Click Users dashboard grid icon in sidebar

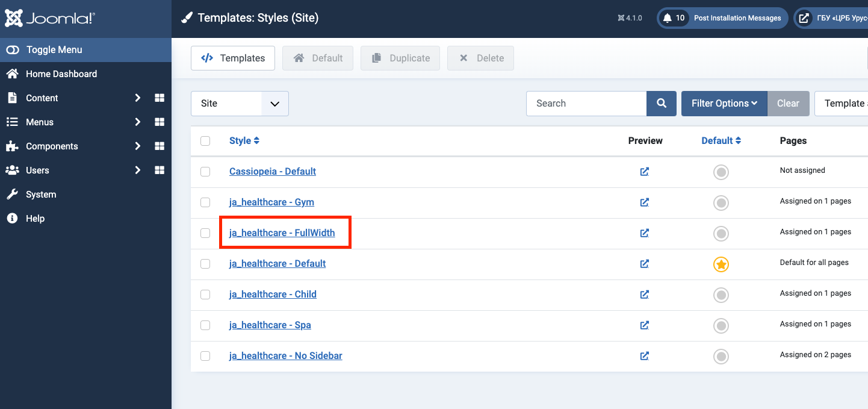tap(160, 170)
